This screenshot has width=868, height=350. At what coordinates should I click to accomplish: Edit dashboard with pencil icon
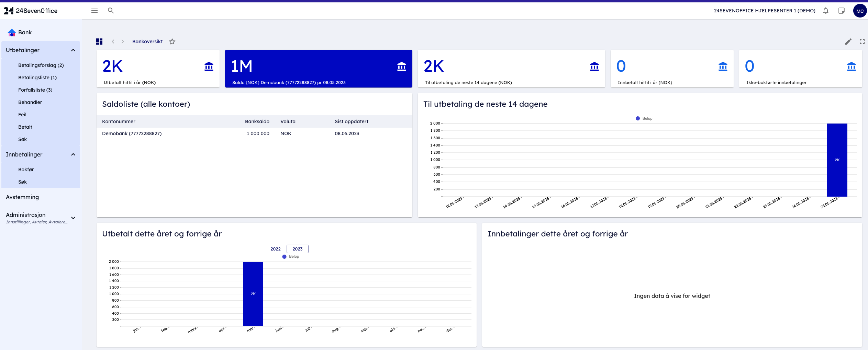(848, 42)
